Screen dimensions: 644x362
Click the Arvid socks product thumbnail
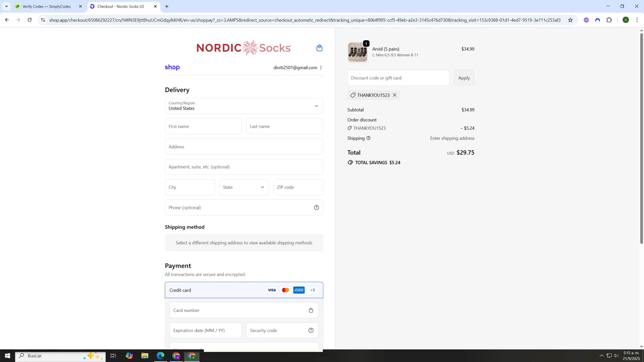point(358,52)
